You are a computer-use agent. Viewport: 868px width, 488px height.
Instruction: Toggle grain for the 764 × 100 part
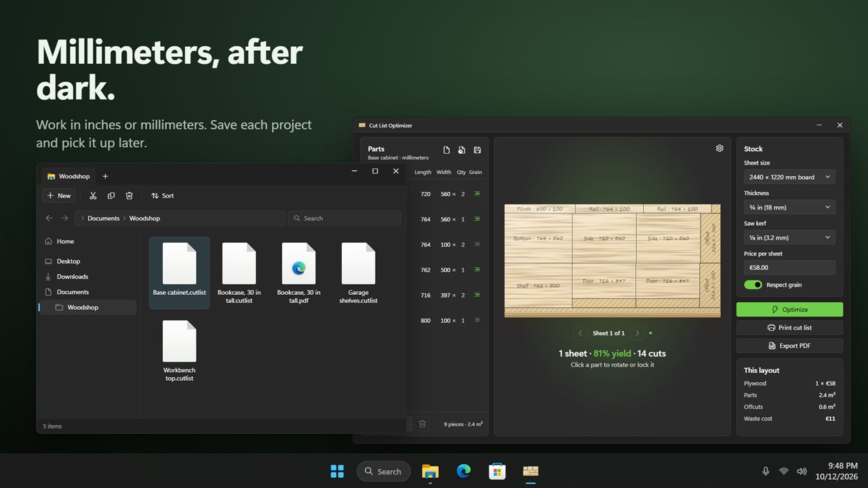coord(477,245)
